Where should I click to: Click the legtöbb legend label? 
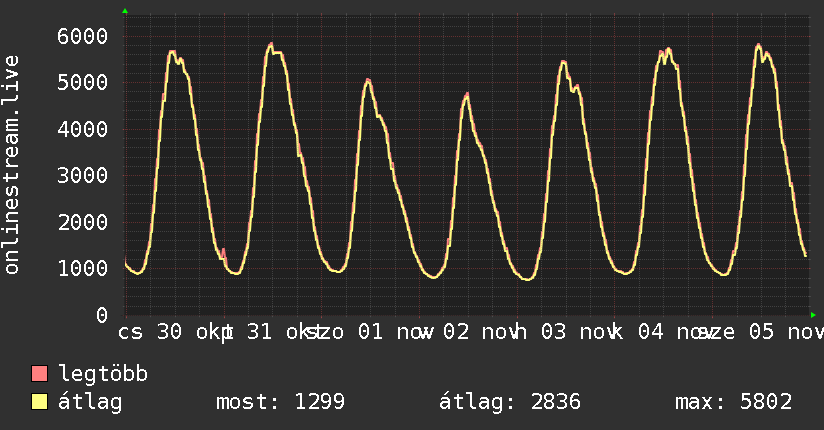[103, 374]
